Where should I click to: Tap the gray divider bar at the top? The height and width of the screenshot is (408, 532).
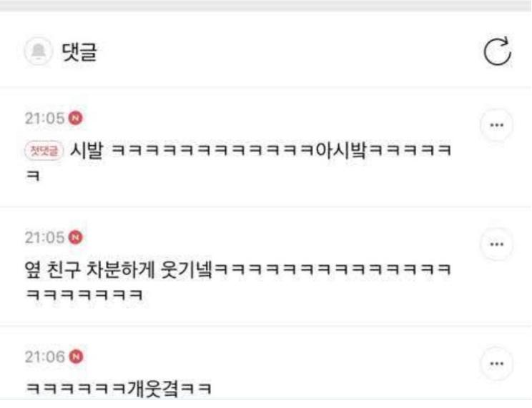(266, 6)
